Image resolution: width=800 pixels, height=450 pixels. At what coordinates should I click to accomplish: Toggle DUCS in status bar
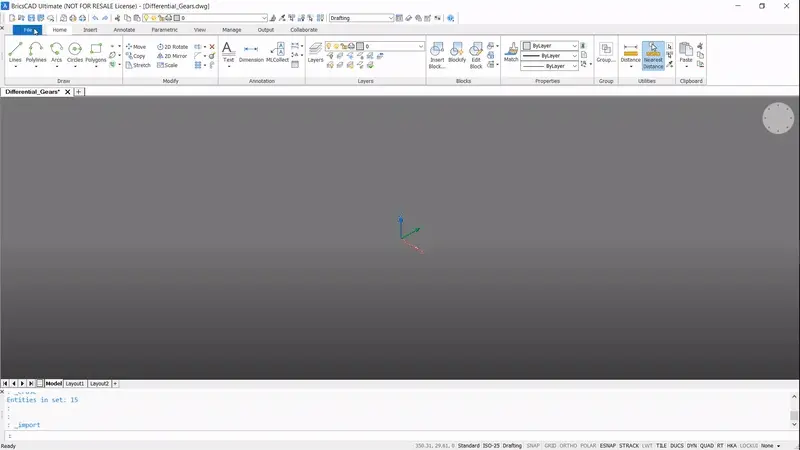click(x=677, y=445)
